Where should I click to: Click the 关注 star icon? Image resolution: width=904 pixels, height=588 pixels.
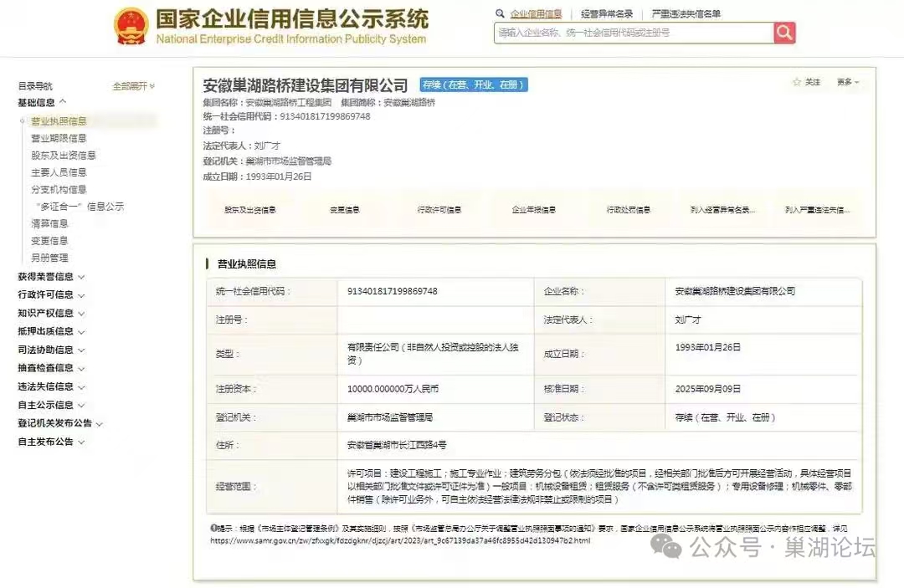797,82
